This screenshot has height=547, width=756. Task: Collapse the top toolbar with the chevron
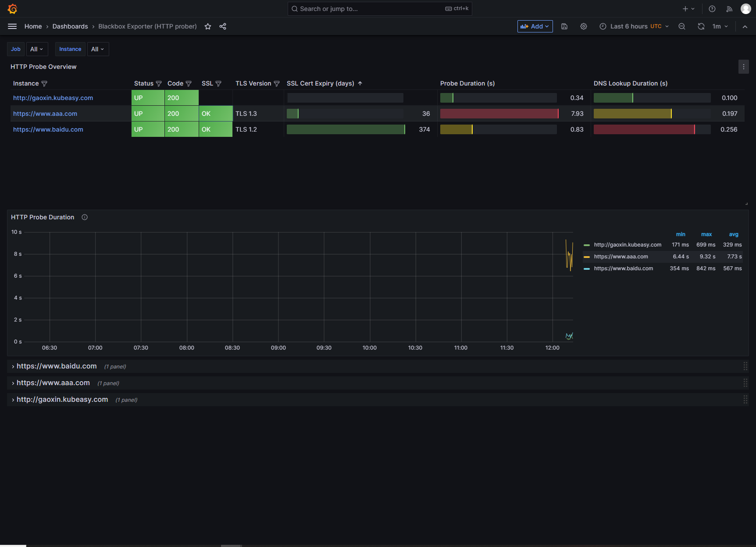tap(745, 26)
